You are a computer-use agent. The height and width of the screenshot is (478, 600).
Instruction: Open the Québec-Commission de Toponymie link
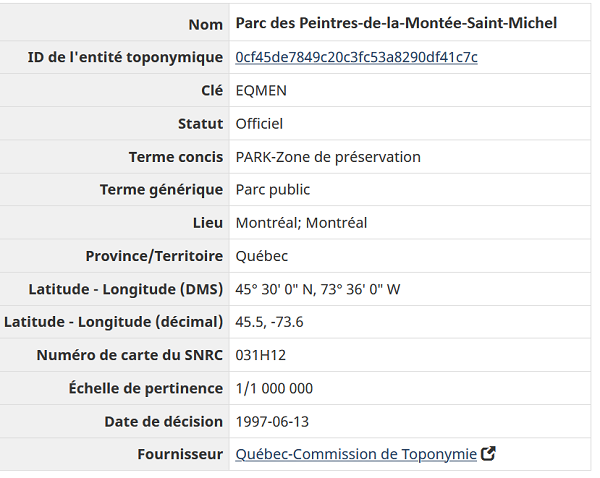tap(356, 454)
